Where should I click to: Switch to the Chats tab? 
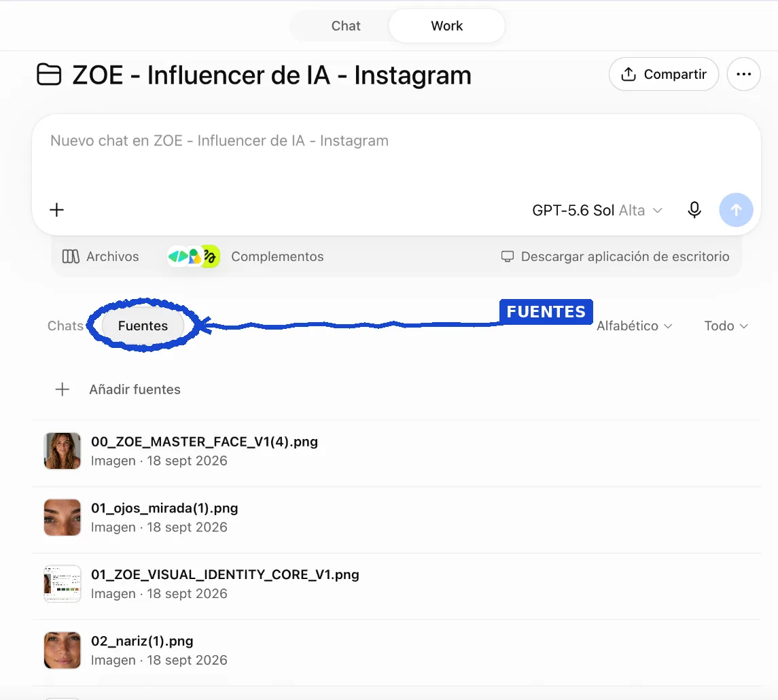65,326
